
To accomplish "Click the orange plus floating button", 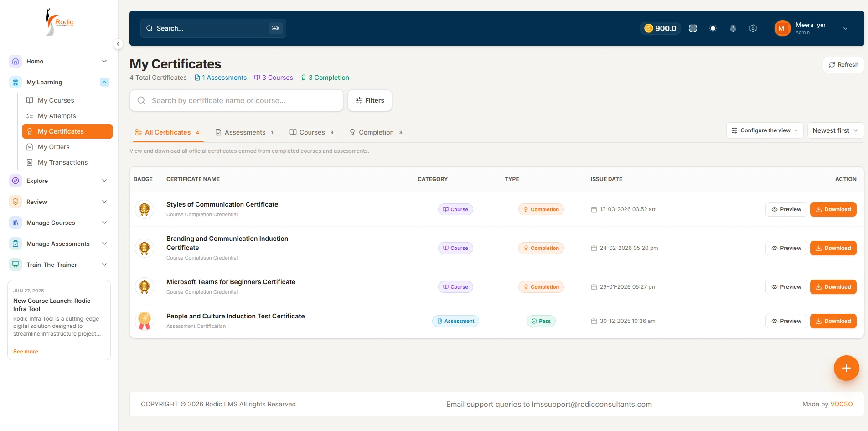I will click(847, 368).
